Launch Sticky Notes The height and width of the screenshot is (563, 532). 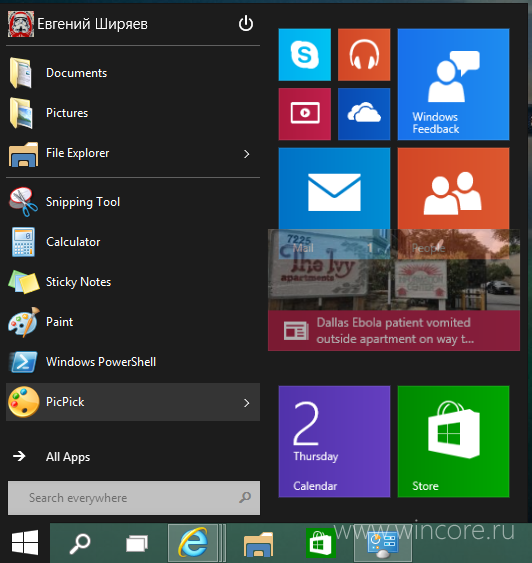pos(133,282)
